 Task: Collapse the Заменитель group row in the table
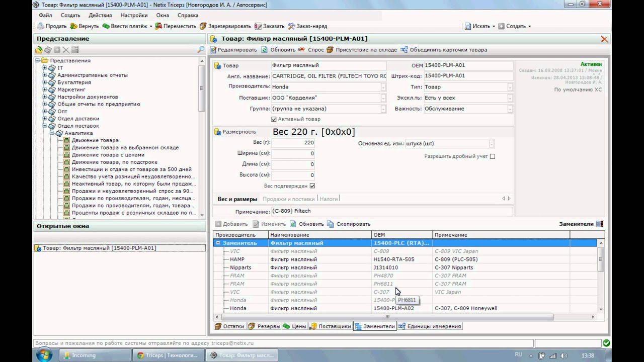point(218,243)
